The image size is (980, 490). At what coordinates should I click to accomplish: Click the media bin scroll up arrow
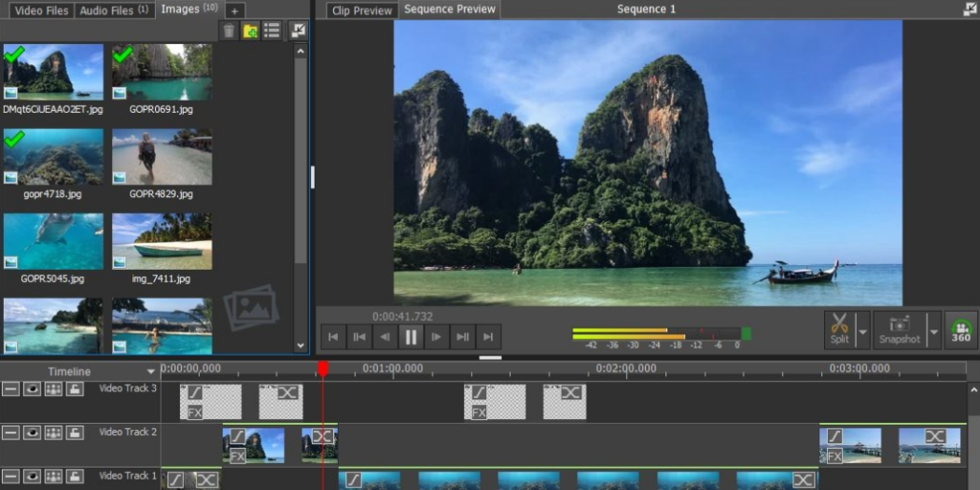301,51
